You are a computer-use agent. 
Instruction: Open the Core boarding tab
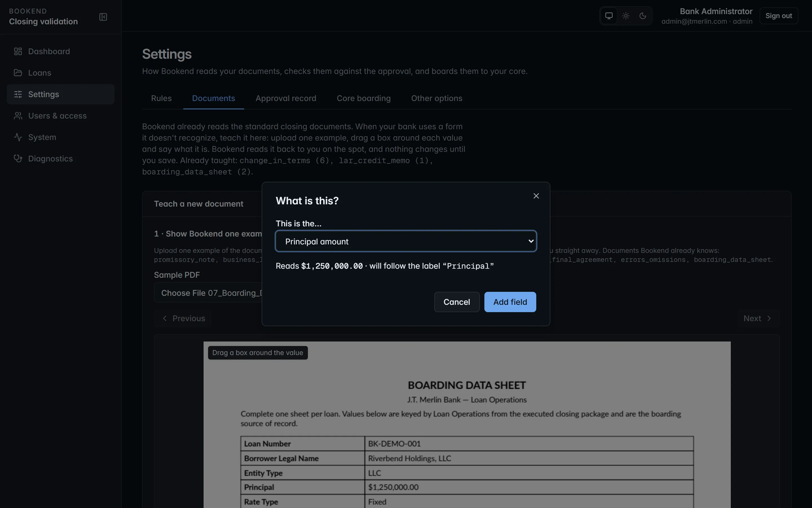pos(364,98)
